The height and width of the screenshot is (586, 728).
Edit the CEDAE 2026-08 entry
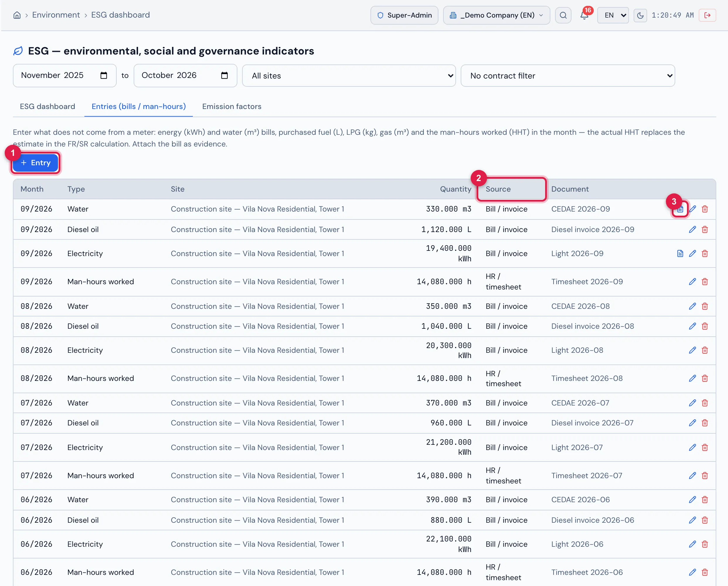[692, 306]
